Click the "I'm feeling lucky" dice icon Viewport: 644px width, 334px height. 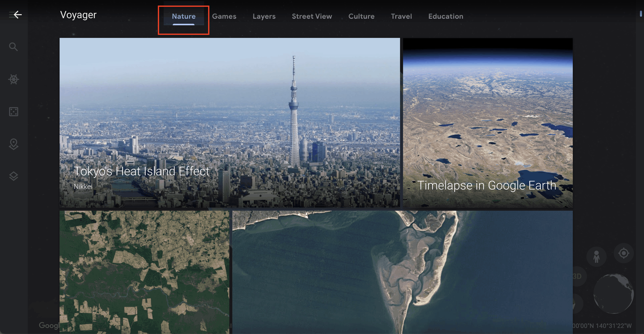[13, 111]
